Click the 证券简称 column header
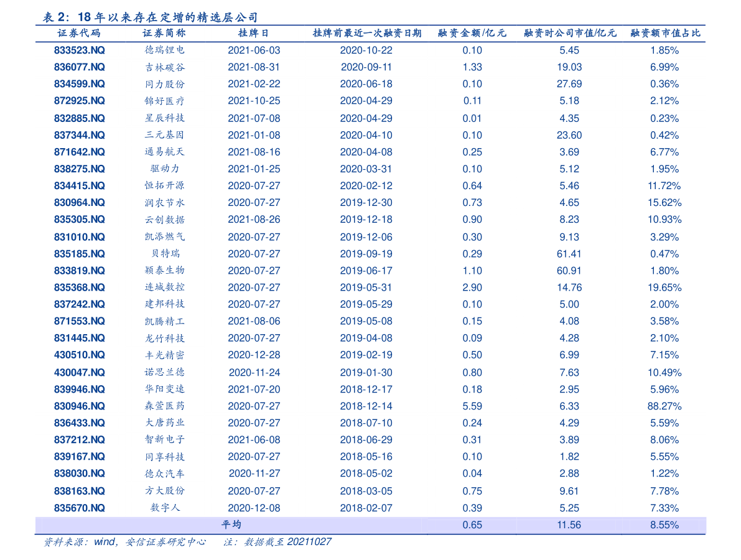The height and width of the screenshot is (560, 741). [164, 33]
